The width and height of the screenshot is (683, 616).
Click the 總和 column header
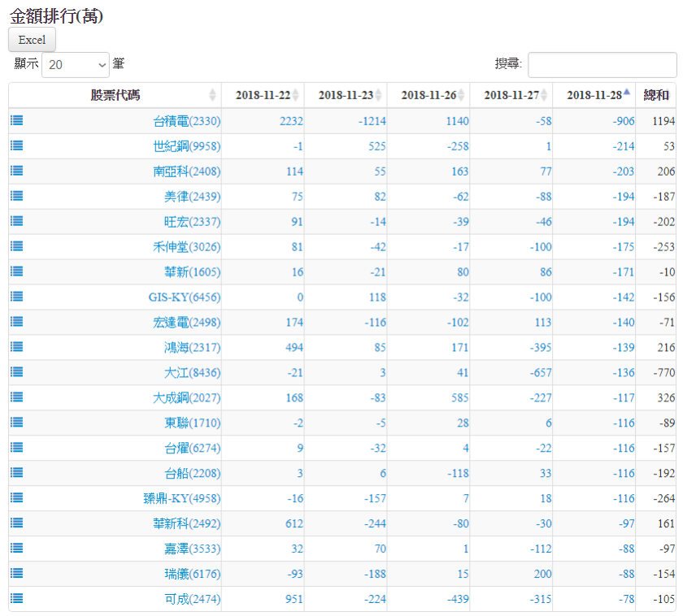(656, 95)
